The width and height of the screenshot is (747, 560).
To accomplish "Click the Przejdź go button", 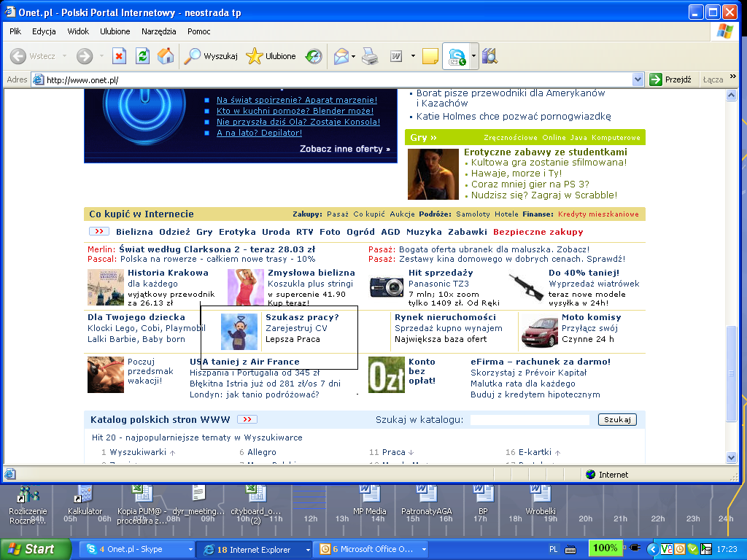I will coord(671,79).
